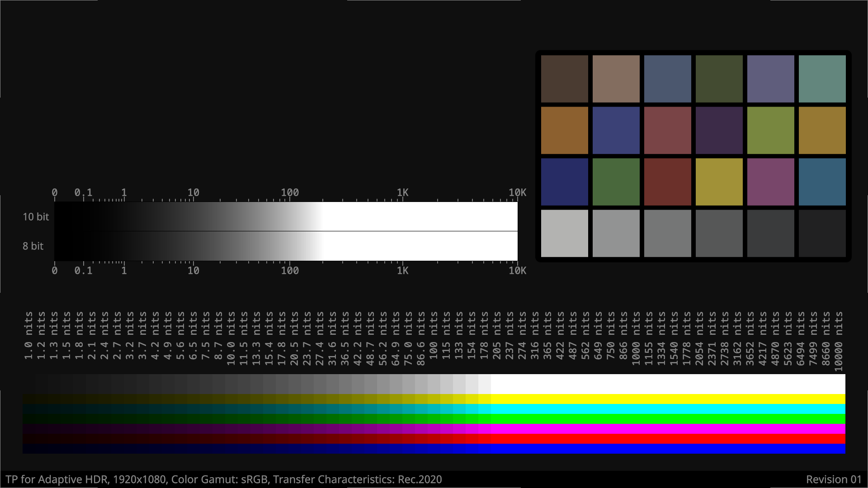Click the '8 bit' gradient label
Screen dimensions: 868x488
(x=33, y=246)
